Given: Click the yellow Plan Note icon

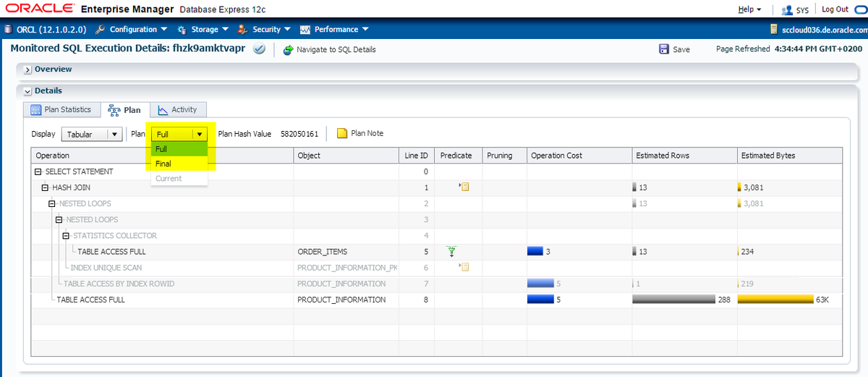Looking at the screenshot, I should tap(342, 133).
